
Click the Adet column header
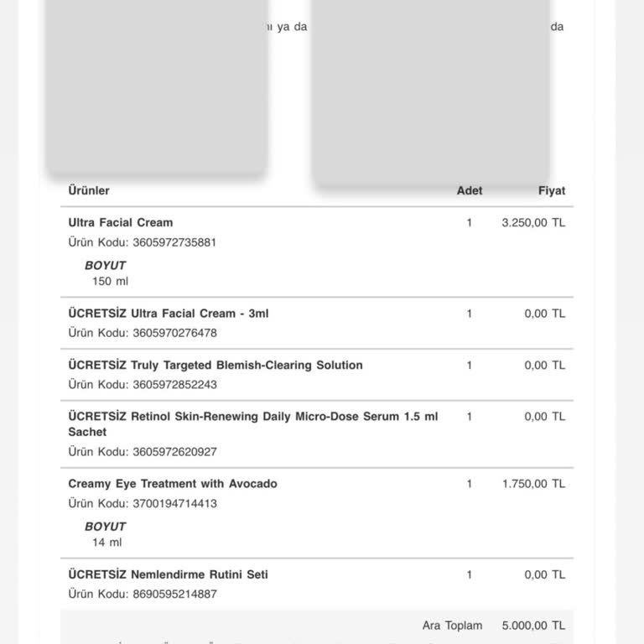(470, 190)
